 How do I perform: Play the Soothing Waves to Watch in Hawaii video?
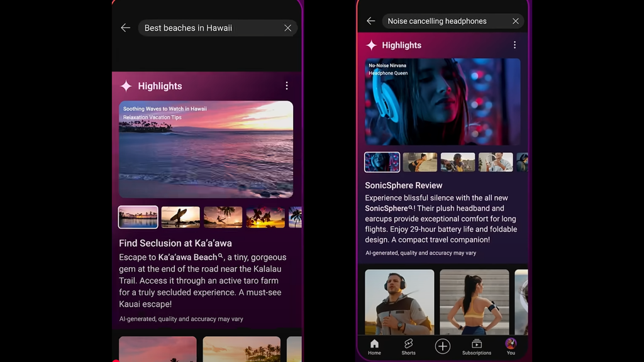[206, 150]
